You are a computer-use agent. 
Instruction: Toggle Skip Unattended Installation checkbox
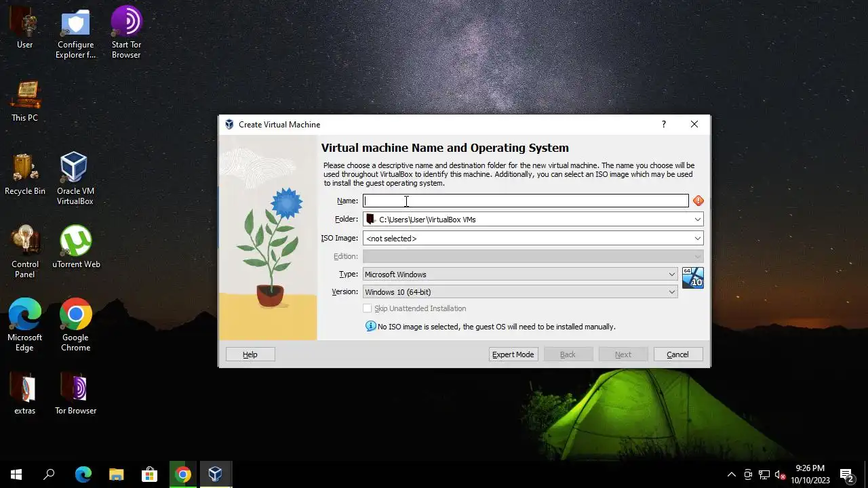pos(368,308)
